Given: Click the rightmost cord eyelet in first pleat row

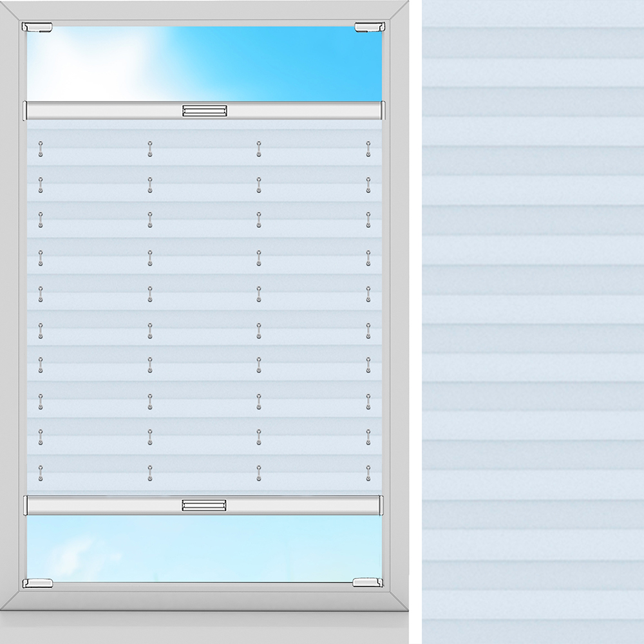Looking at the screenshot, I should 368,149.
